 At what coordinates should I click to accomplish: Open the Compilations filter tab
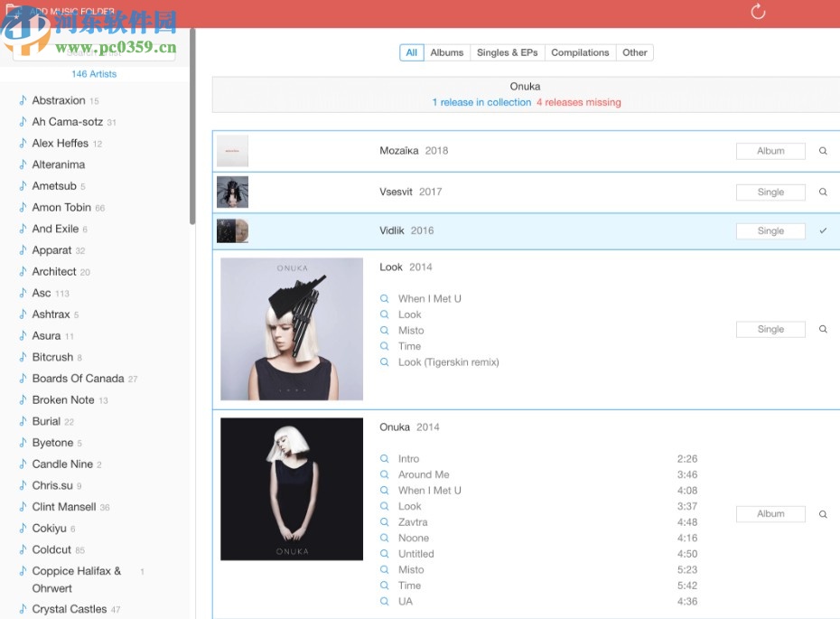click(580, 52)
